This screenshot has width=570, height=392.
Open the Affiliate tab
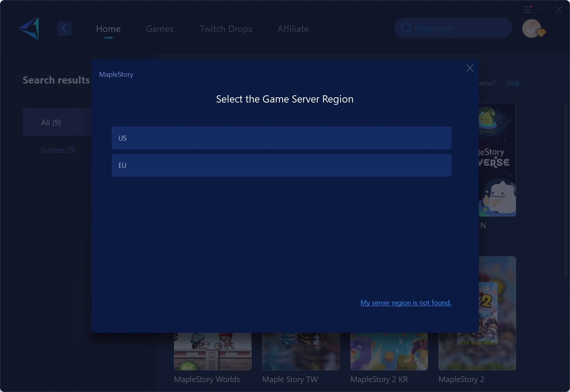(293, 29)
